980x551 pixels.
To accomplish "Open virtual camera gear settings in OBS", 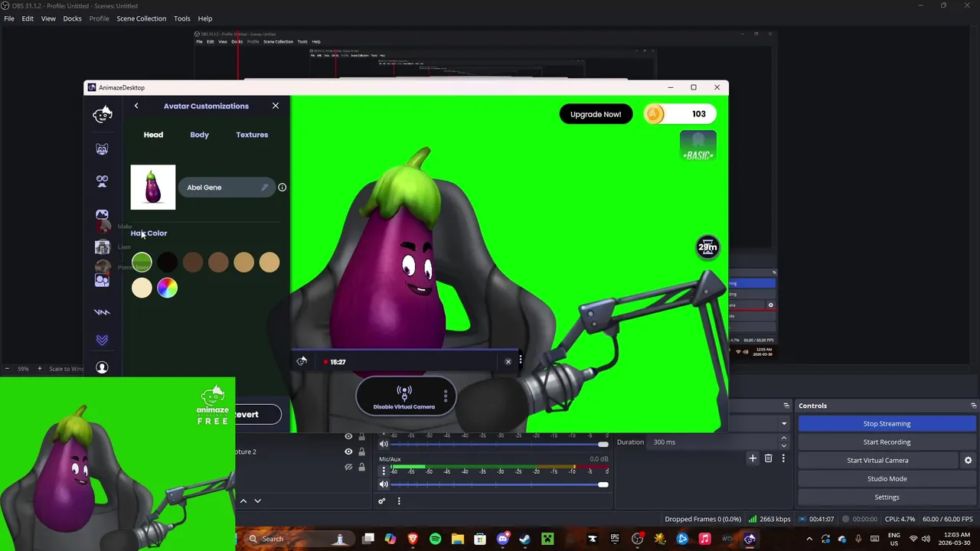I will coord(968,461).
